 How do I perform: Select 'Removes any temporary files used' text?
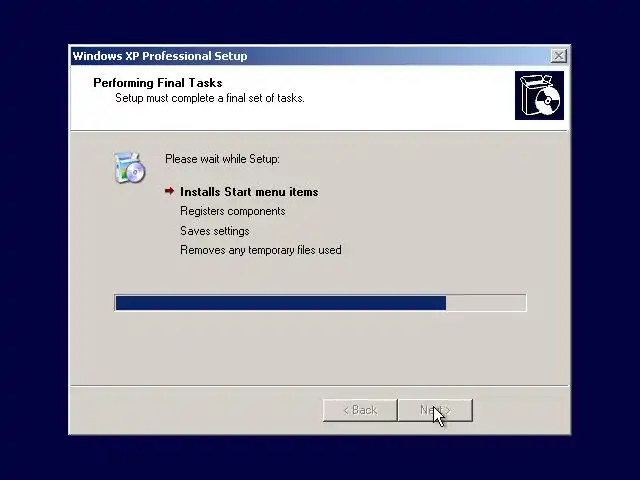click(x=261, y=250)
